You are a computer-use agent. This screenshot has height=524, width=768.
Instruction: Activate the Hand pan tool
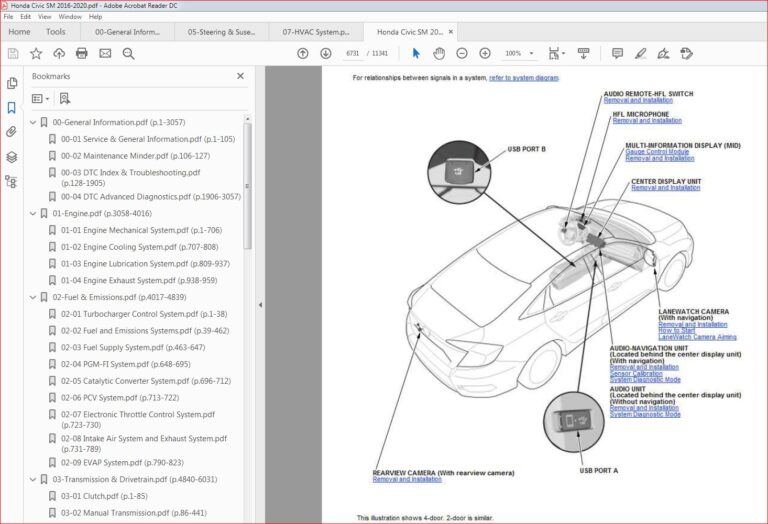click(439, 53)
